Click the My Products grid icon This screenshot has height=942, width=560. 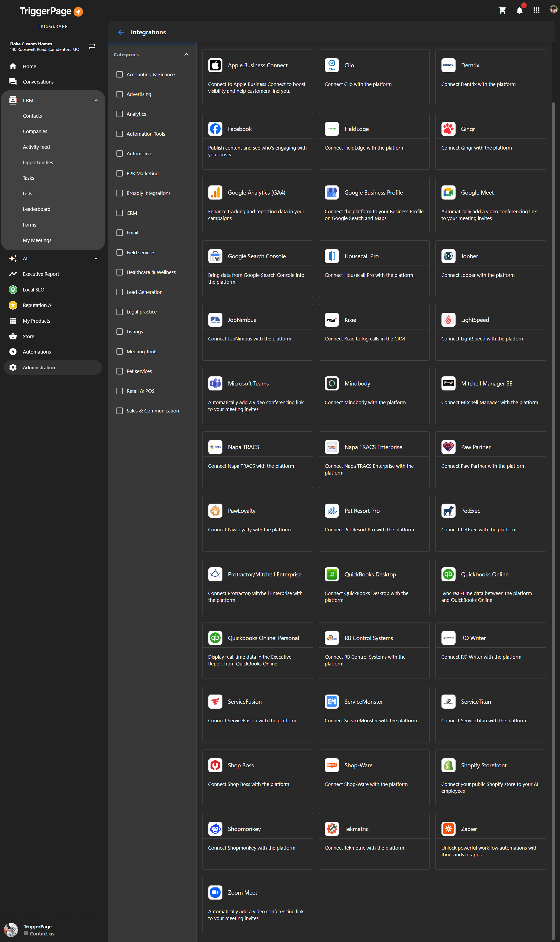click(x=13, y=321)
